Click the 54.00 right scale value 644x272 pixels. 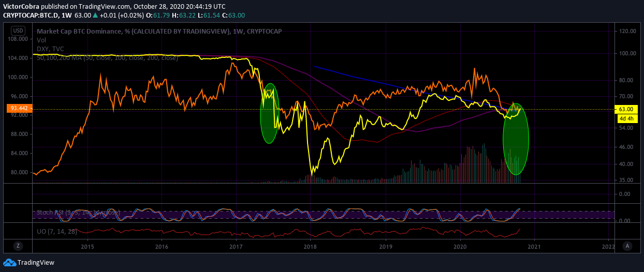[627, 127]
